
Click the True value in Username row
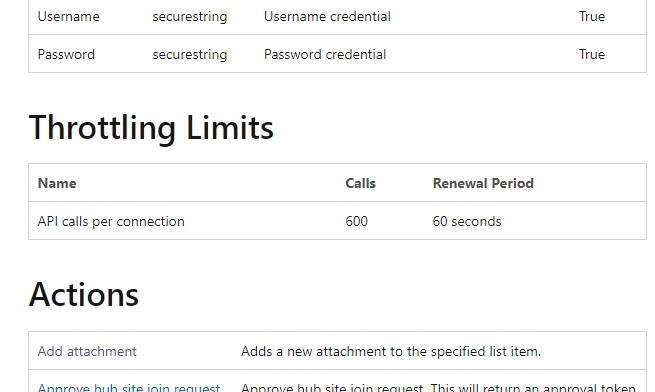pos(592,16)
